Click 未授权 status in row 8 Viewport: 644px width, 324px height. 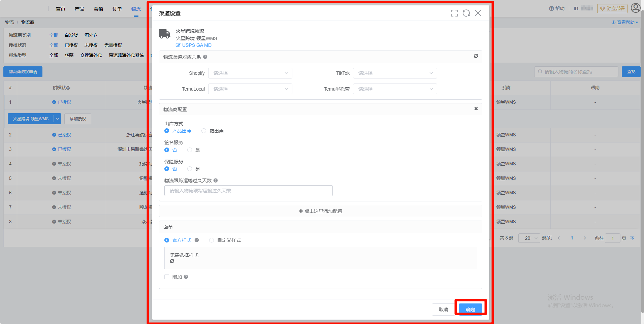(x=62, y=222)
